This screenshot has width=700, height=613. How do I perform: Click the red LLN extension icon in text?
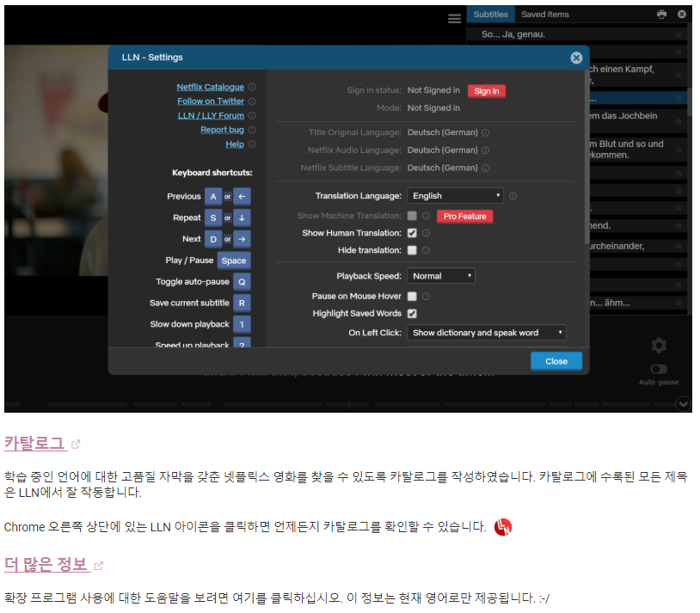point(503,527)
